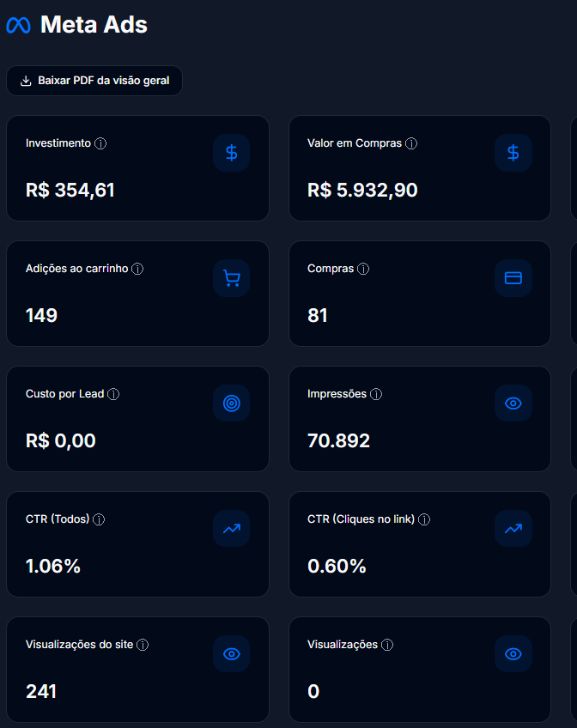The image size is (577, 728).
Task: Click the info icon next to Valor em Compras
Action: (x=411, y=143)
